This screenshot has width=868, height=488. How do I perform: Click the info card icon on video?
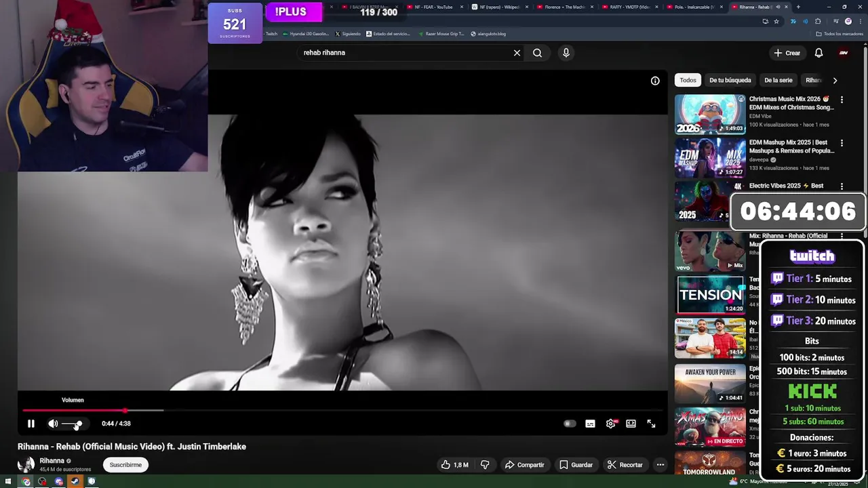[655, 81]
